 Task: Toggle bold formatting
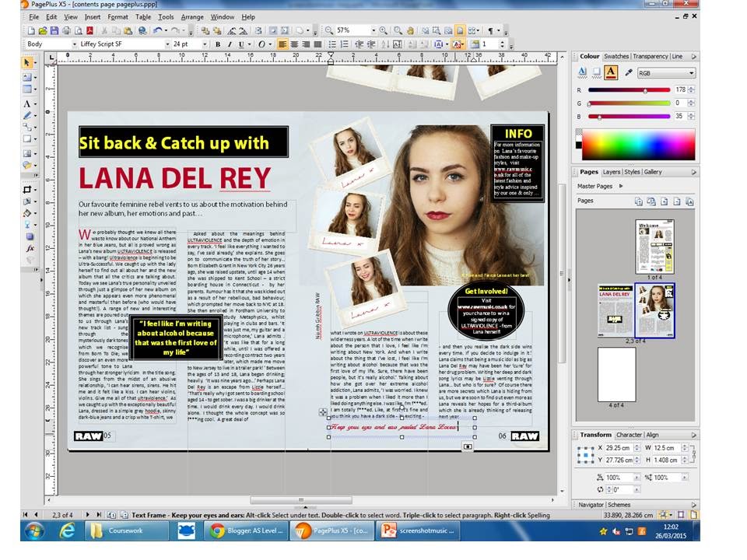coord(218,44)
